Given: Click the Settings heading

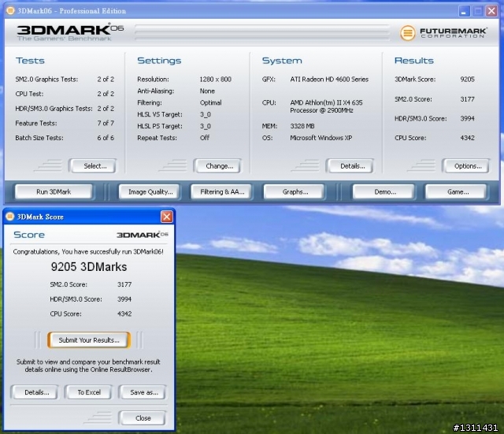Looking at the screenshot, I should pyautogui.click(x=159, y=61).
